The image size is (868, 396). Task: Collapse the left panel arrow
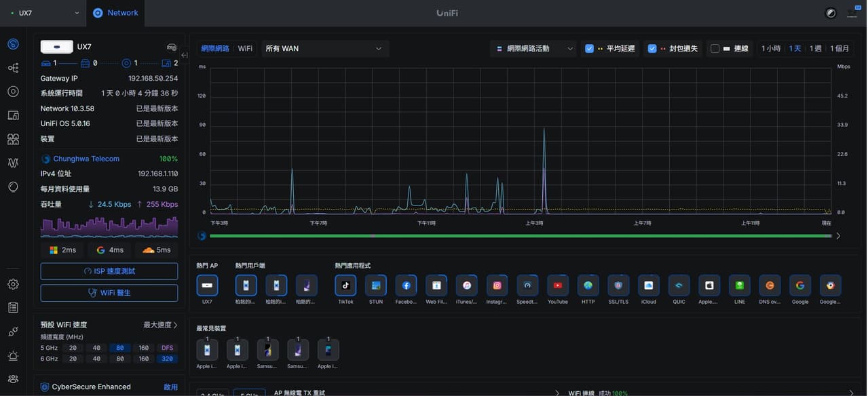tap(185, 55)
